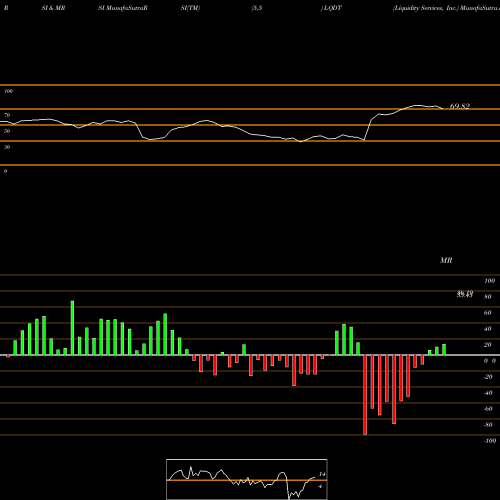Click the -80 label on MR axis
Screen dimensions: 500x500
click(488, 425)
